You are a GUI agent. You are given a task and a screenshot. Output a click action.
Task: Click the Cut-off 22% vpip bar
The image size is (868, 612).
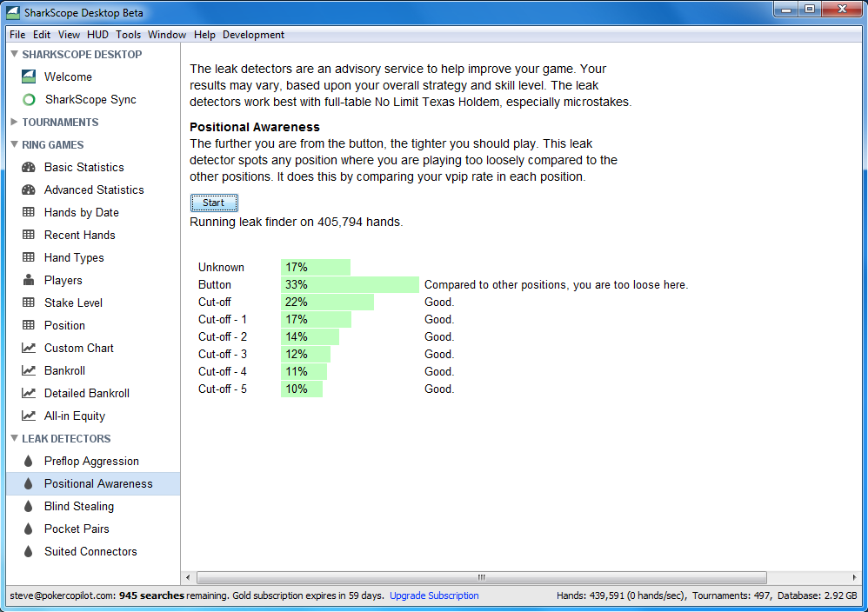(x=327, y=303)
